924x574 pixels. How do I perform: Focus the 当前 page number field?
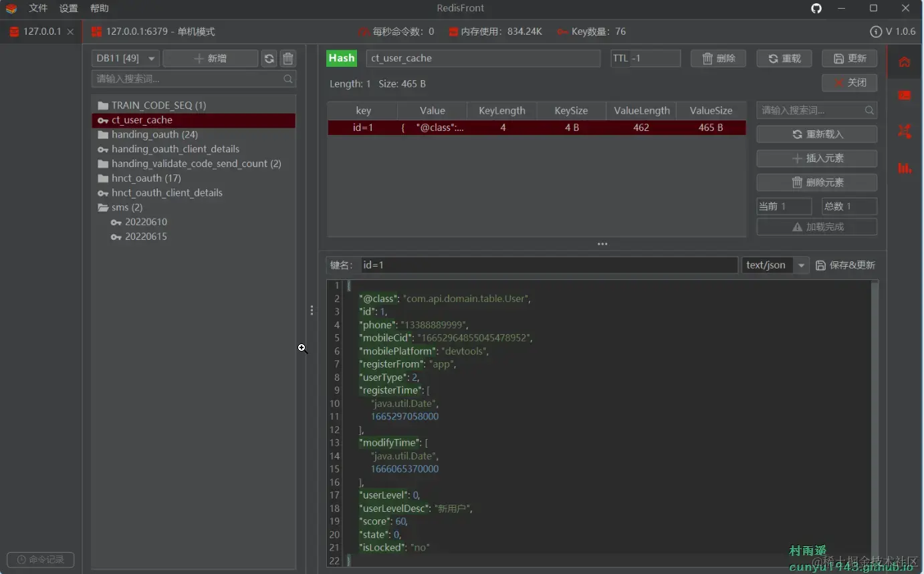[x=784, y=206]
